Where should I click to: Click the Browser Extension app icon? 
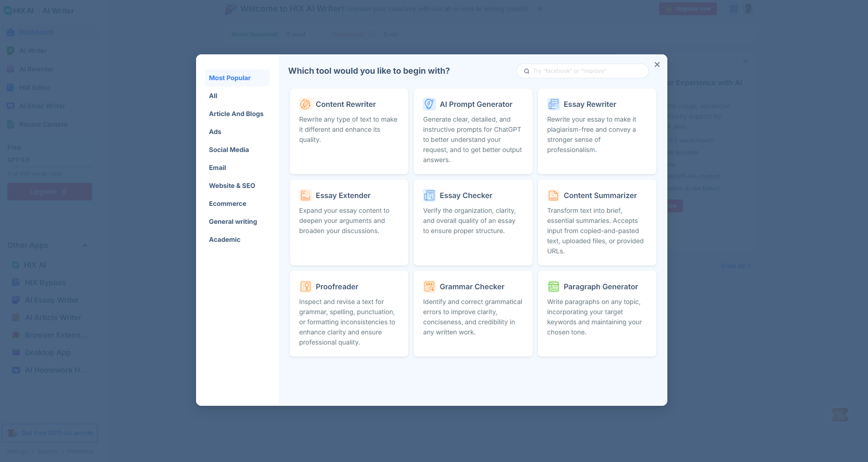pos(16,335)
